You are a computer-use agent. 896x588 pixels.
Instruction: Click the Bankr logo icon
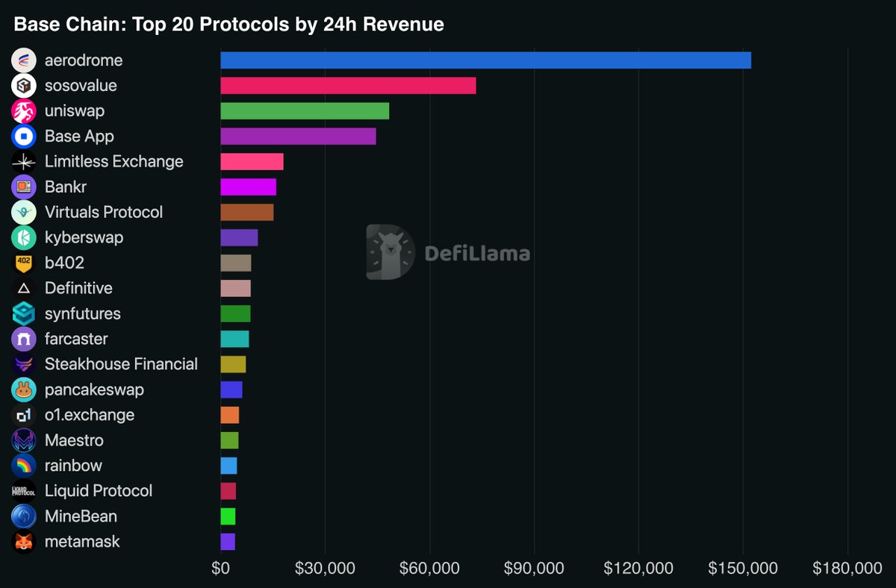(x=24, y=187)
